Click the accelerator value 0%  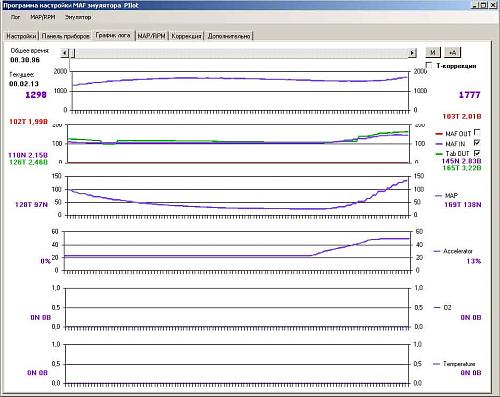45,261
